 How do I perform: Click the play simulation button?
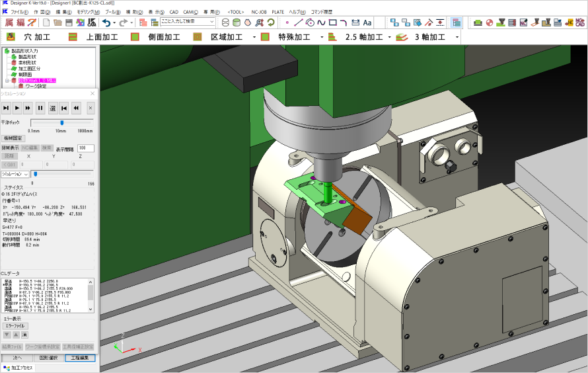[18, 108]
